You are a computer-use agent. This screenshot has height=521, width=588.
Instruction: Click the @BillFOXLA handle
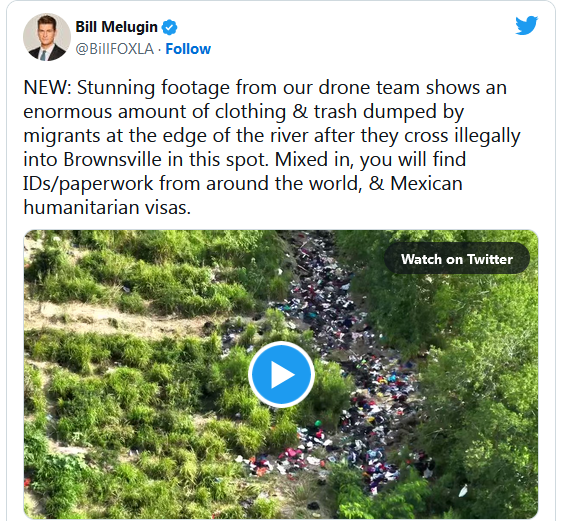[x=115, y=49]
